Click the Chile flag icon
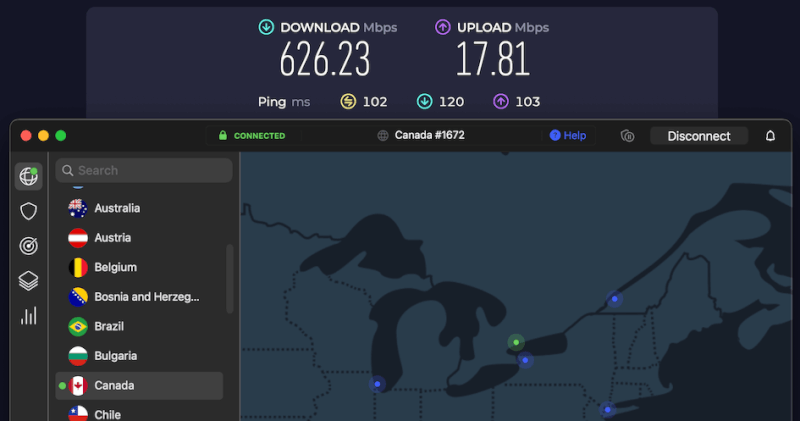 78,414
